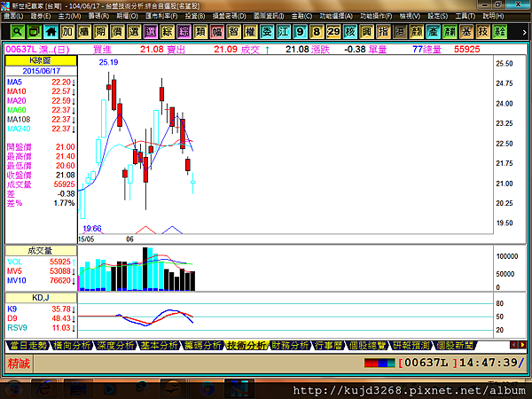Click the yellow 8 toolbar button
532x399 pixels.
click(x=317, y=32)
